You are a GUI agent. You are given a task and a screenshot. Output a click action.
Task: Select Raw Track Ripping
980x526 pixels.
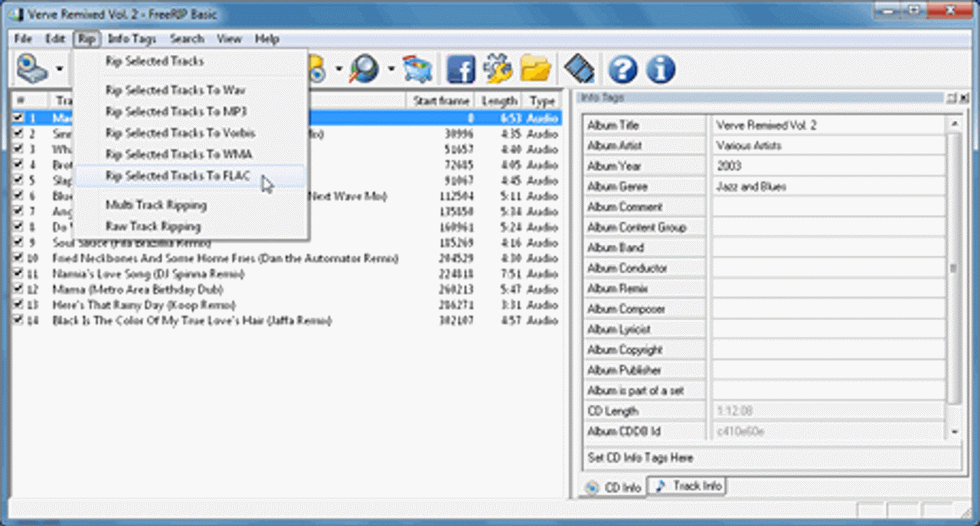191,226
